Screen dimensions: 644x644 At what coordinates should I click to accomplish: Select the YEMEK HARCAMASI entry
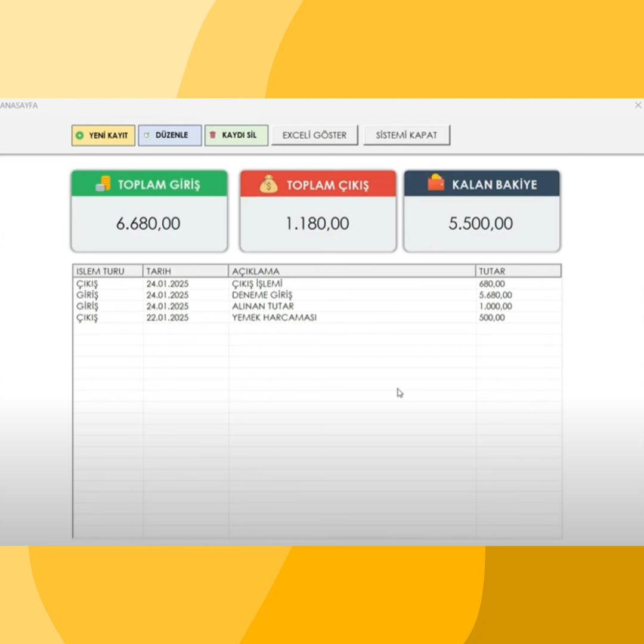[x=274, y=318]
